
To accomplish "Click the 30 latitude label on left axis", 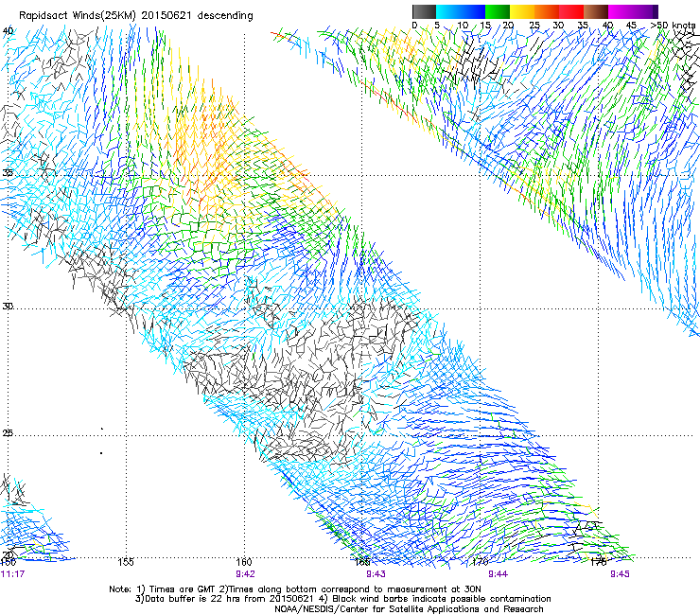I will (x=8, y=307).
